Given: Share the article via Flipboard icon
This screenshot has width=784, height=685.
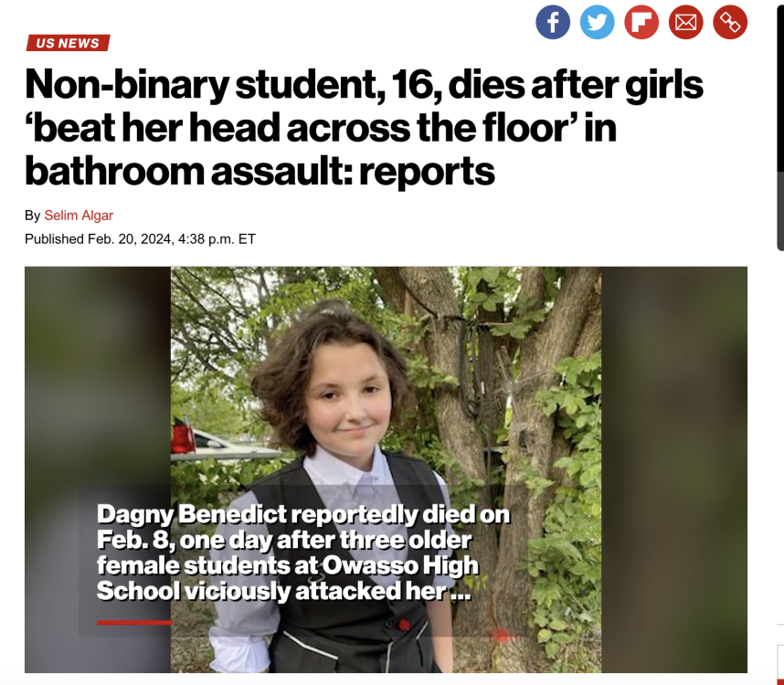Looking at the screenshot, I should click(x=641, y=23).
